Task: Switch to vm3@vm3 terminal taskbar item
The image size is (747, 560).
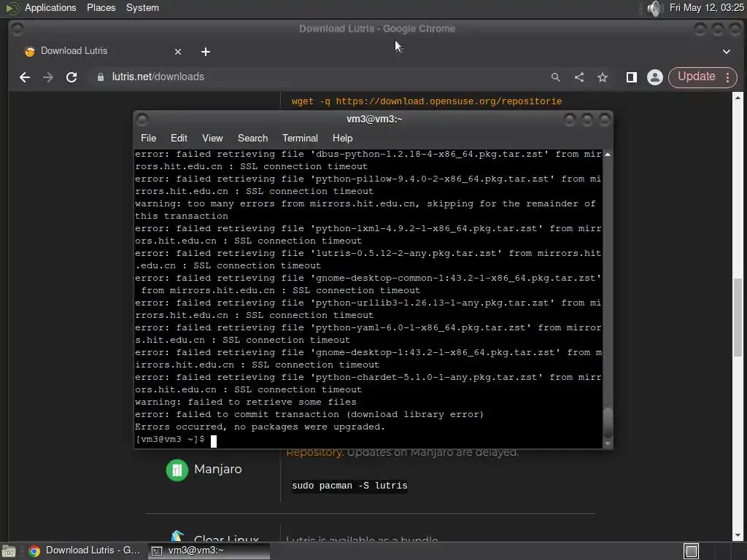Action: pyautogui.click(x=209, y=551)
